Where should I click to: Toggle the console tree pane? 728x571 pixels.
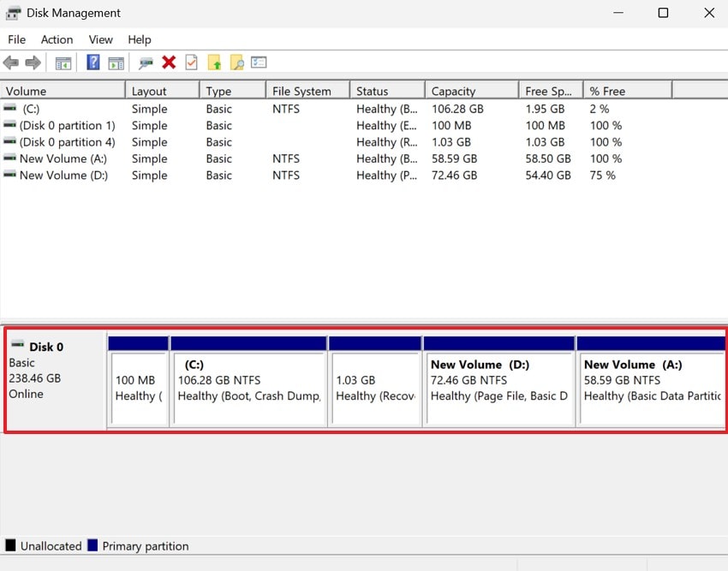[x=63, y=62]
